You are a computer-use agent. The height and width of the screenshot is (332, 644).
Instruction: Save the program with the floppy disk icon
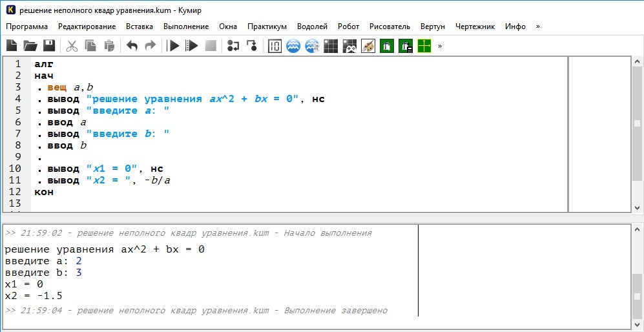click(49, 46)
